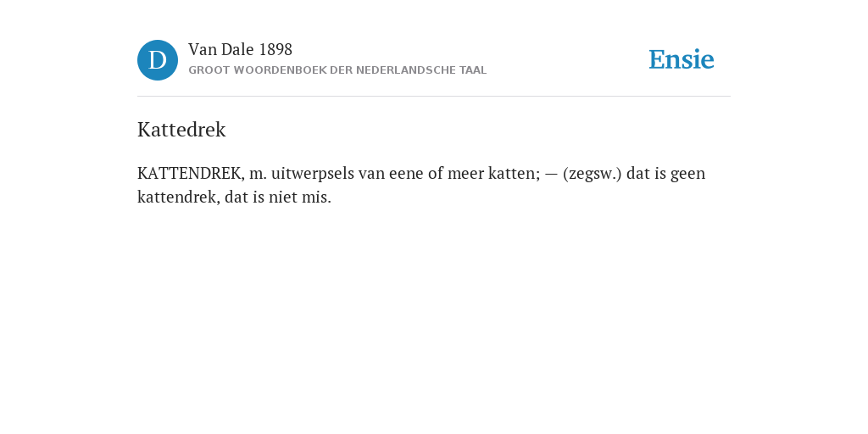Screen dimensions: 868x434
Task: Click the year 1898 in the title
Action: coord(275,50)
